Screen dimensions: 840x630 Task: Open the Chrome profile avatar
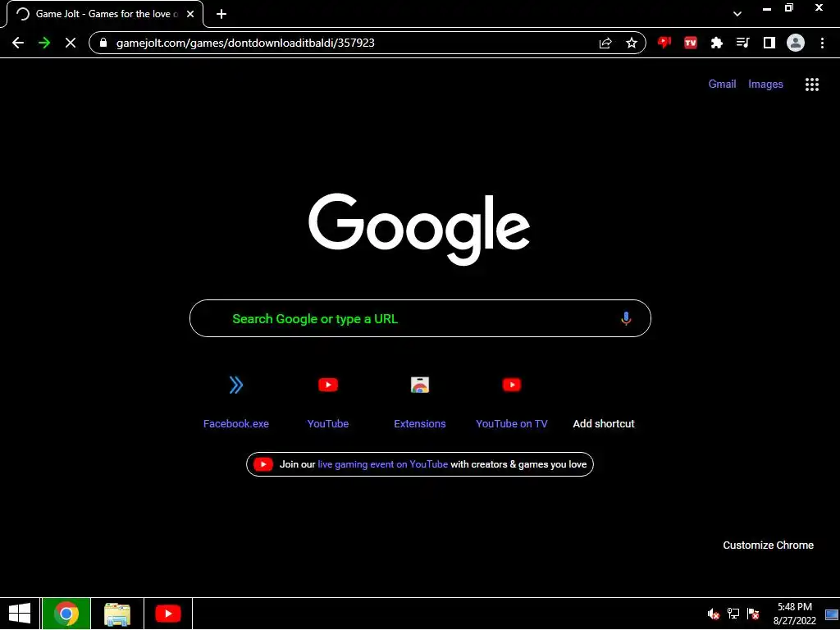pos(796,43)
